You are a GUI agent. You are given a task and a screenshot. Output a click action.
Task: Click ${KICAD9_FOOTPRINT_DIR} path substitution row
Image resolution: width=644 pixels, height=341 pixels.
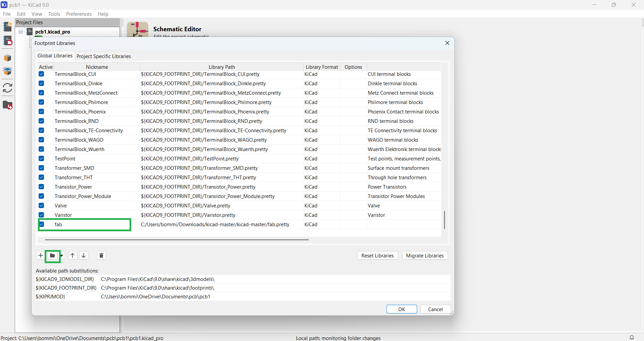click(243, 288)
